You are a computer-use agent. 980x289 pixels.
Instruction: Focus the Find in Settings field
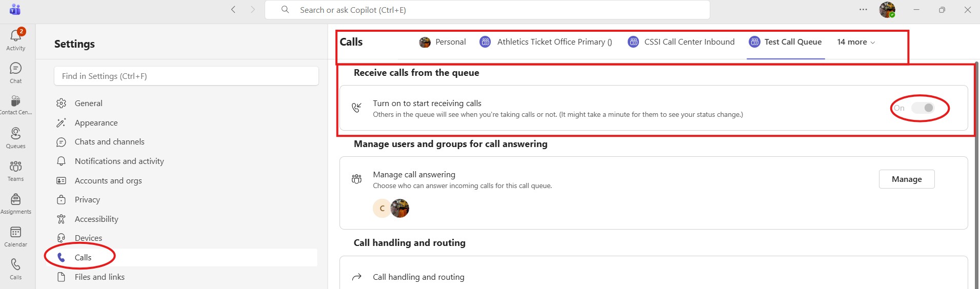click(186, 76)
